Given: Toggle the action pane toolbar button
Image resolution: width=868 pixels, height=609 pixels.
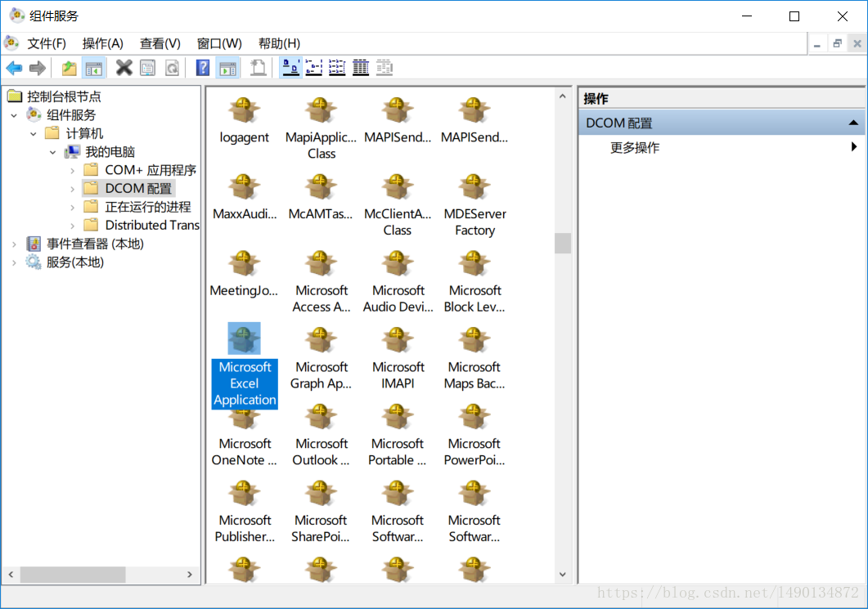Looking at the screenshot, I should point(227,68).
